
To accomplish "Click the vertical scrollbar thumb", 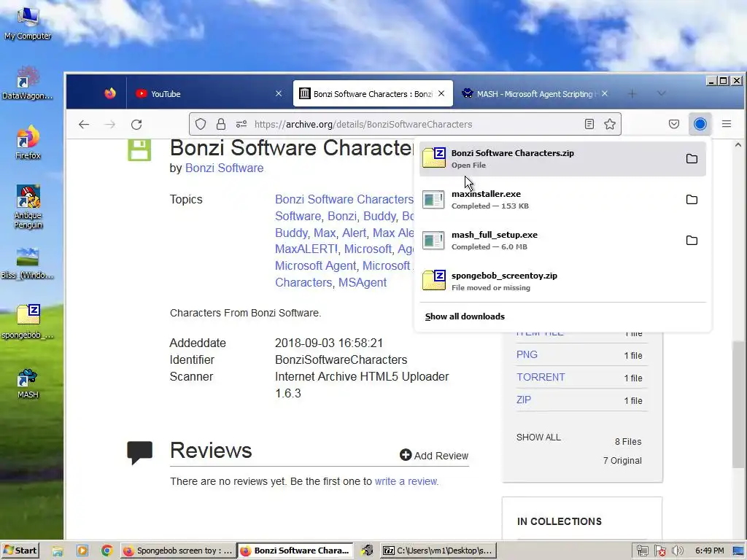I will coord(738,403).
